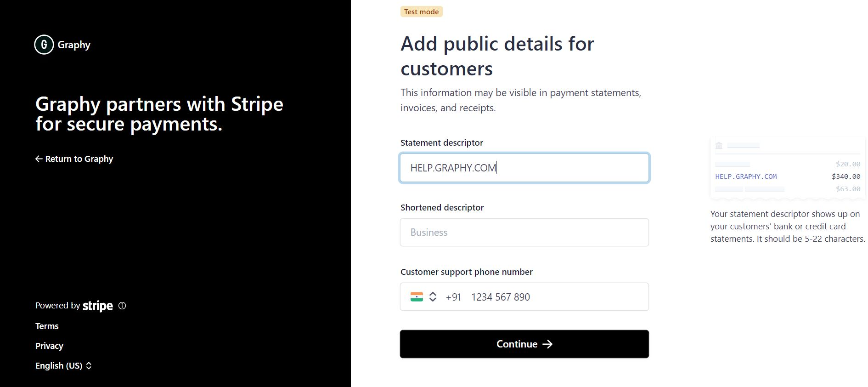Click the Graphy circular logo icon
This screenshot has height=387, width=868.
(43, 45)
